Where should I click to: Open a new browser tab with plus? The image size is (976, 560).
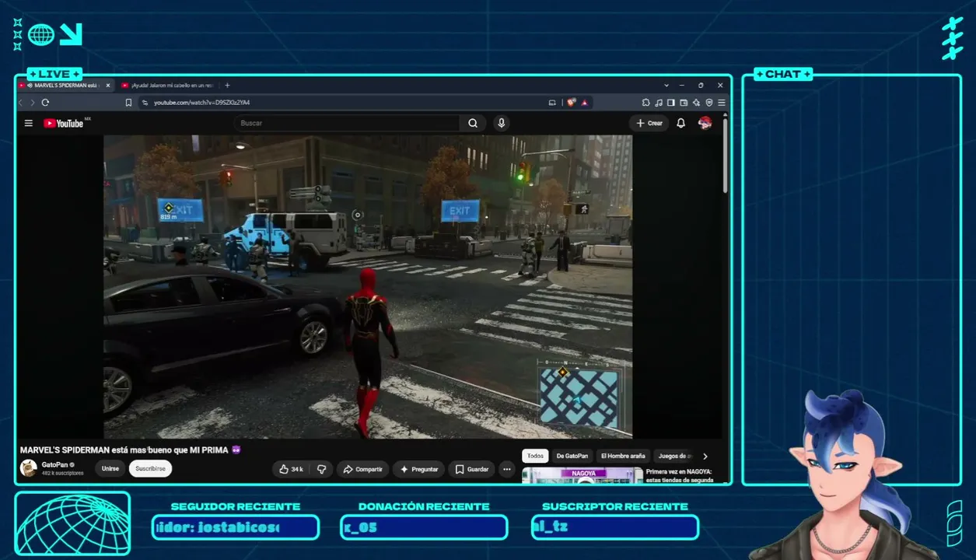pos(227,85)
